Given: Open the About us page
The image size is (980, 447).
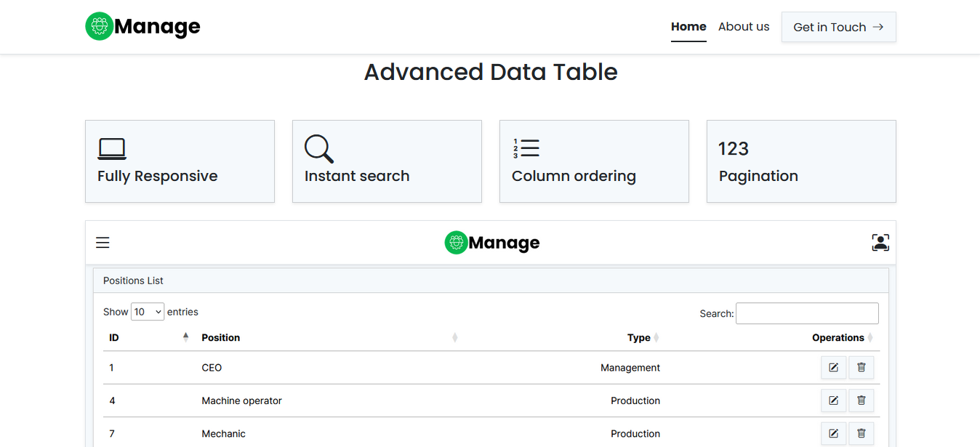Looking at the screenshot, I should [743, 27].
